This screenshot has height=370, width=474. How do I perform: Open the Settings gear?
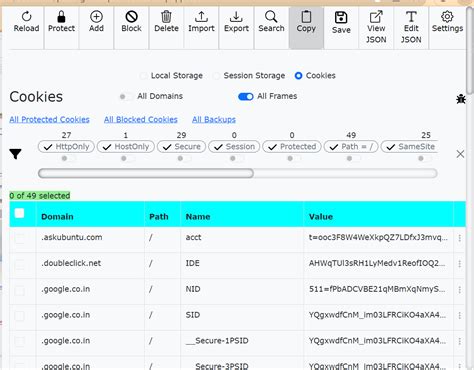click(447, 16)
